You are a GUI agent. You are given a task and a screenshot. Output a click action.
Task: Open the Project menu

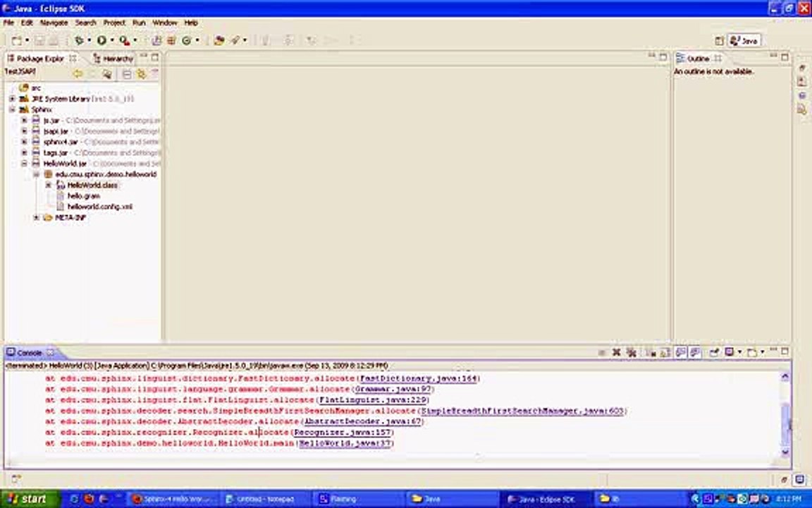pos(114,23)
